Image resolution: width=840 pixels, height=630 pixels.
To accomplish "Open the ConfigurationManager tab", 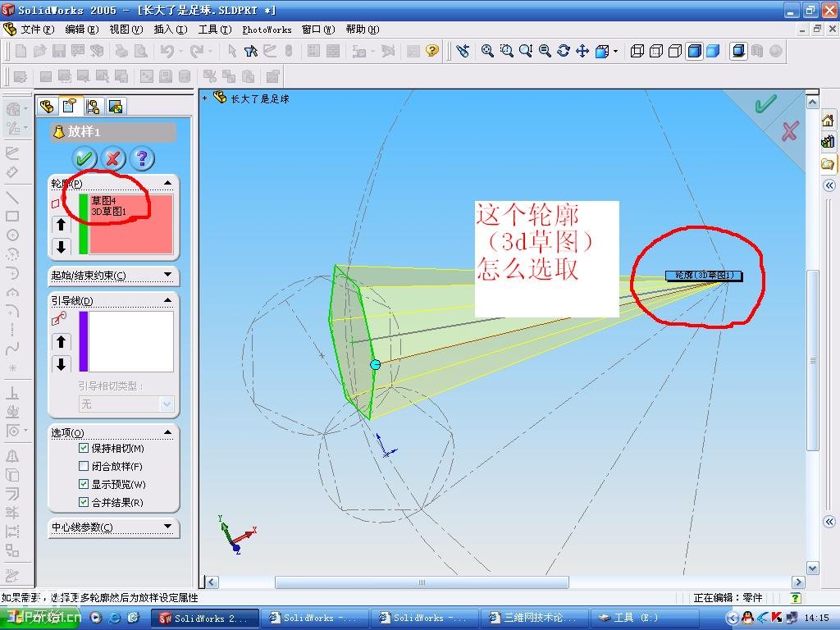I will (93, 106).
